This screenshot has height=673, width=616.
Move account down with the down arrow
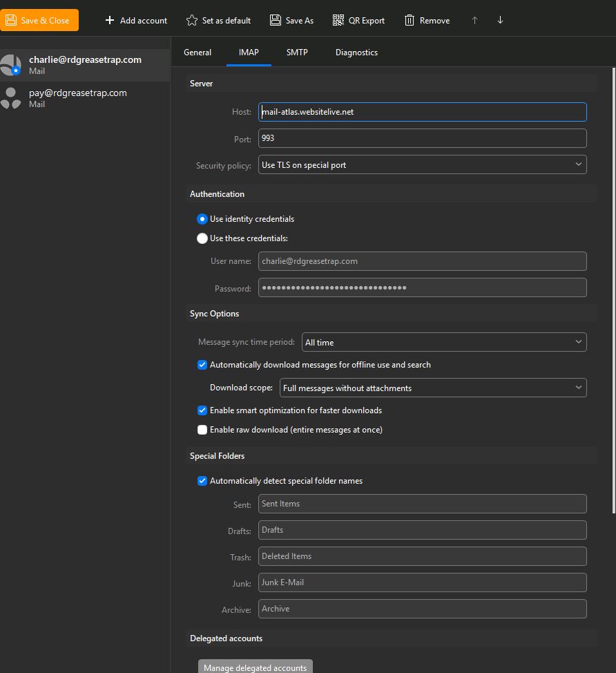500,20
